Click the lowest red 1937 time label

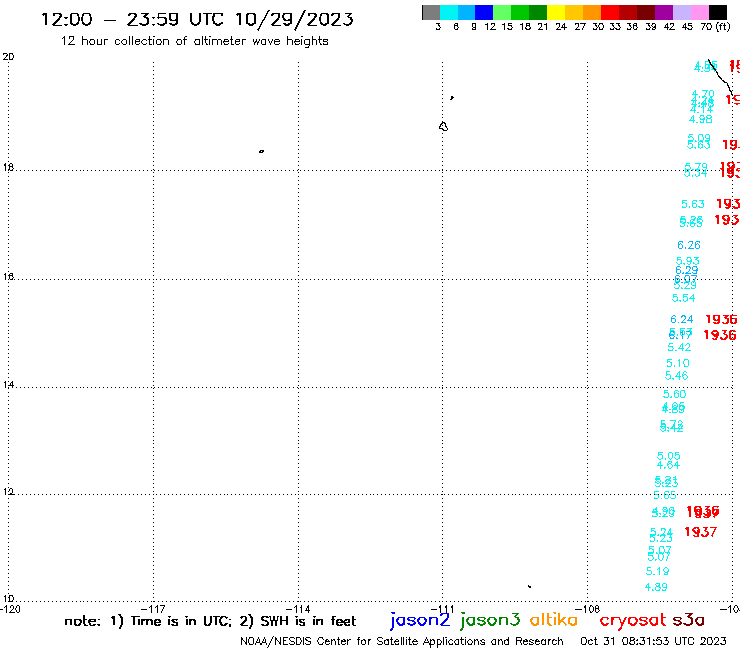pyautogui.click(x=700, y=532)
